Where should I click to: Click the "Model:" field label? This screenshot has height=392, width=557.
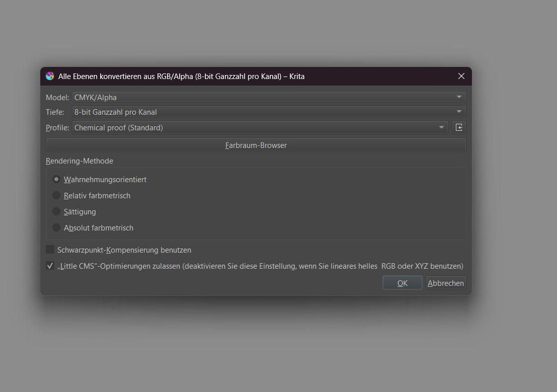[x=57, y=97]
